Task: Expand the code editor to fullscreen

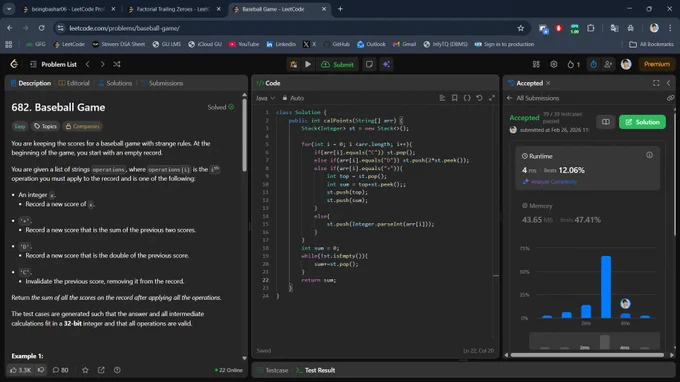Action: [x=492, y=98]
